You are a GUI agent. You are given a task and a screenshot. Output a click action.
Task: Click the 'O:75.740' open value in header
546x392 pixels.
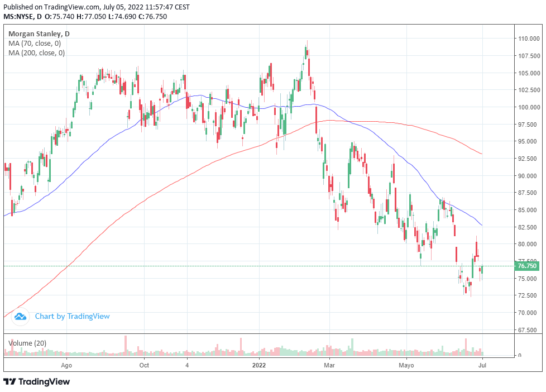(x=60, y=17)
